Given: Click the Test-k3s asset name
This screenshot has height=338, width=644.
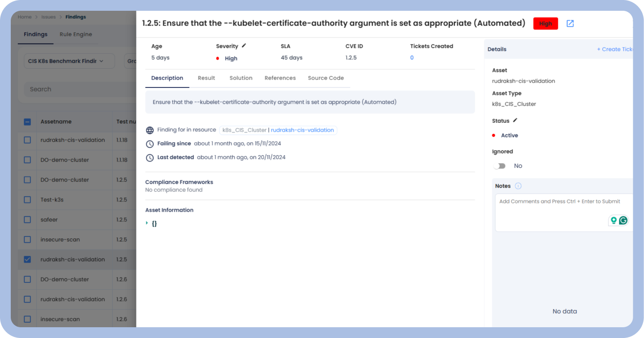Looking at the screenshot, I should coord(52,200).
